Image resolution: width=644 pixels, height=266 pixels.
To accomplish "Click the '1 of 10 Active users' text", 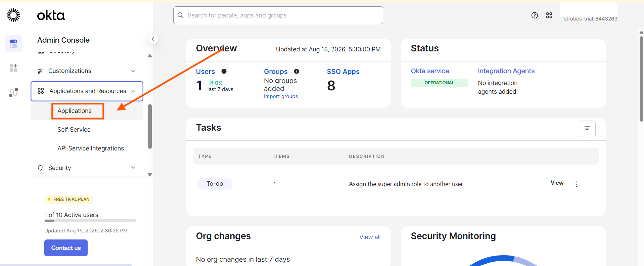I will pyautogui.click(x=71, y=215).
